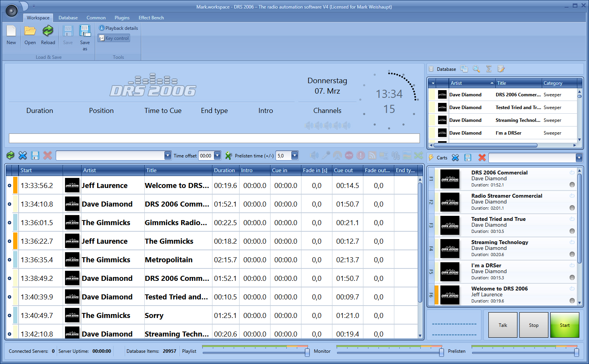This screenshot has height=364, width=589.
Task: Switch to the Database ribbon tab
Action: click(x=68, y=18)
